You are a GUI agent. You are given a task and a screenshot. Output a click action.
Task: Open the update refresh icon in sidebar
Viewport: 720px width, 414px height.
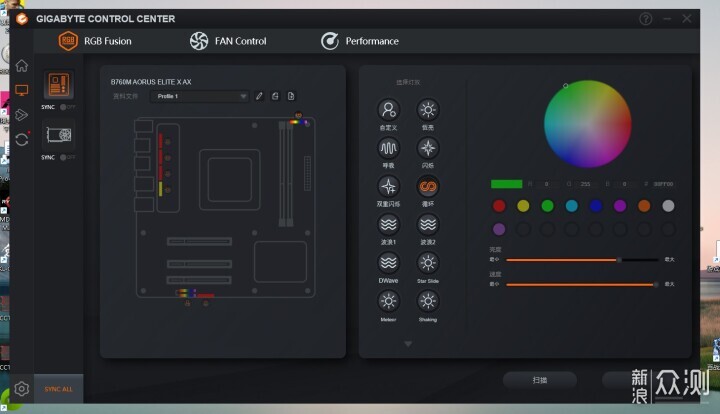pos(22,139)
